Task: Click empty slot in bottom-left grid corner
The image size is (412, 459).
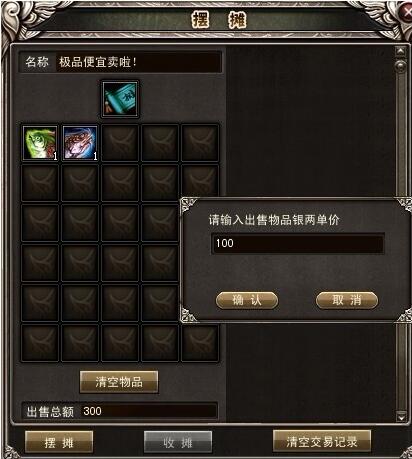Action: point(40,343)
